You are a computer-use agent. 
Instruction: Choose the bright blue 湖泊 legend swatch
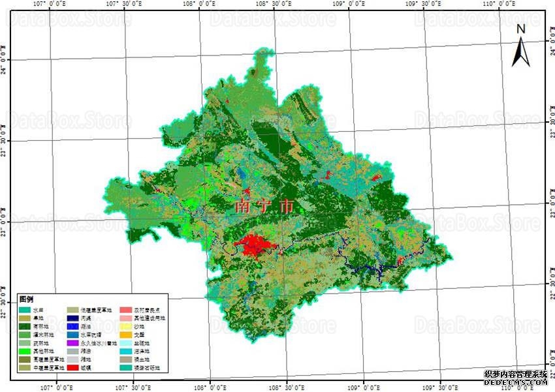pyautogui.click(x=72, y=326)
